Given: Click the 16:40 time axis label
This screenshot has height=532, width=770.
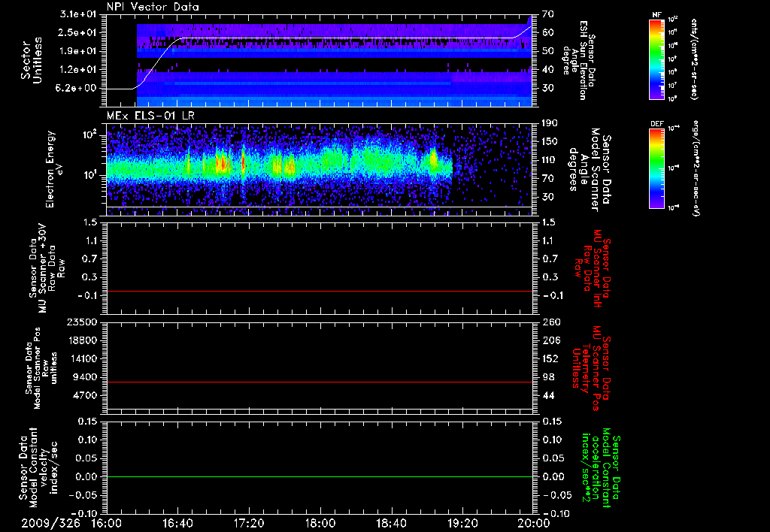Looking at the screenshot, I should click(177, 523).
